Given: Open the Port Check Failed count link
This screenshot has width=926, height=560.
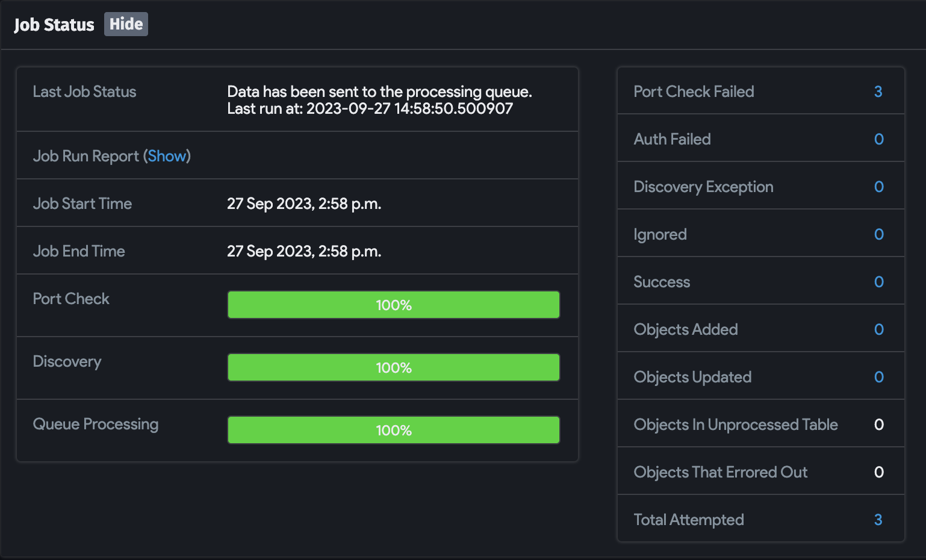Looking at the screenshot, I should coord(878,92).
